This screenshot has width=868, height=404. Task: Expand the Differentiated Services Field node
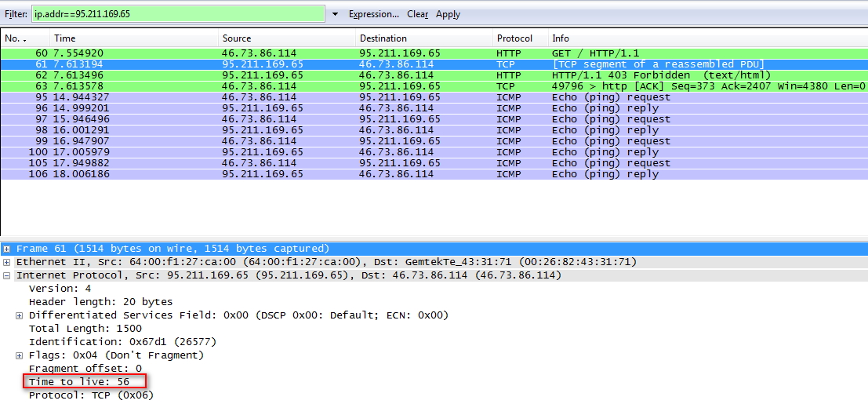click(x=20, y=315)
